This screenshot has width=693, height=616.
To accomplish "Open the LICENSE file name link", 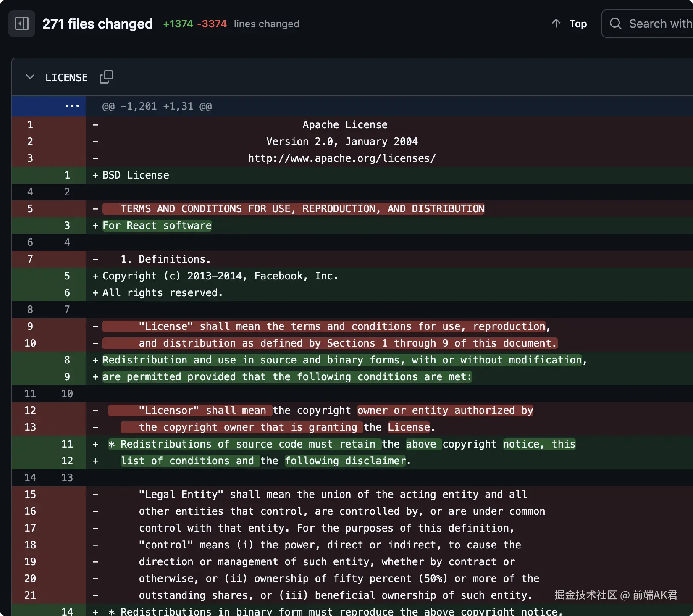I will [66, 78].
